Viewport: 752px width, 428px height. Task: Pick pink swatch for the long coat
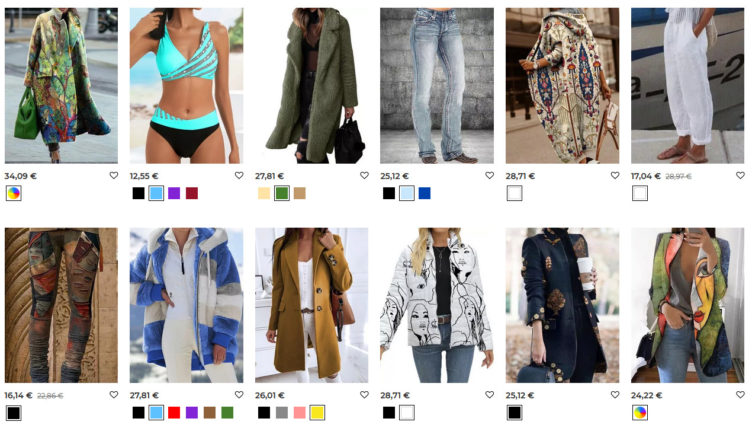pyautogui.click(x=300, y=413)
